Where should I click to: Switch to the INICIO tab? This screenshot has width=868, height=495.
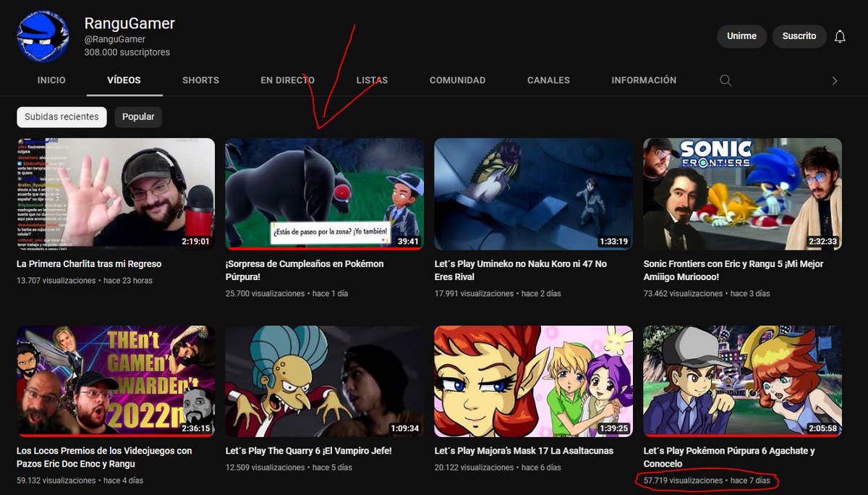pos(51,80)
